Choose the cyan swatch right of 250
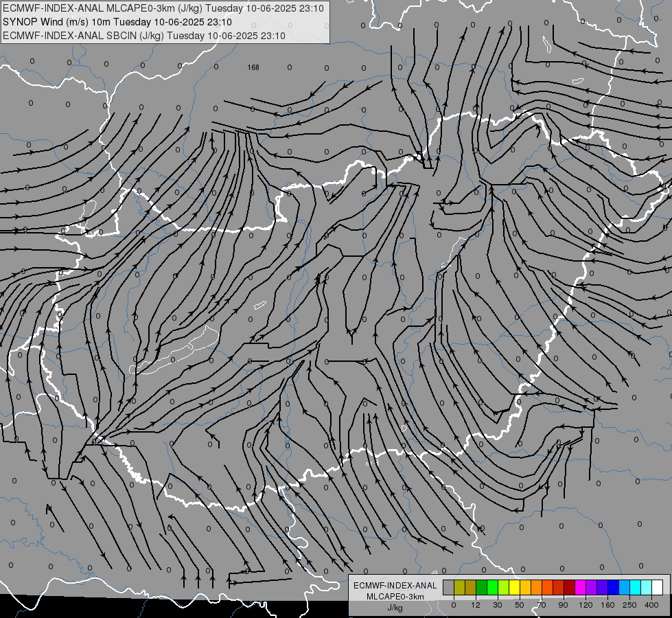Image resolution: width=672 pixels, height=618 pixels. pyautogui.click(x=636, y=587)
